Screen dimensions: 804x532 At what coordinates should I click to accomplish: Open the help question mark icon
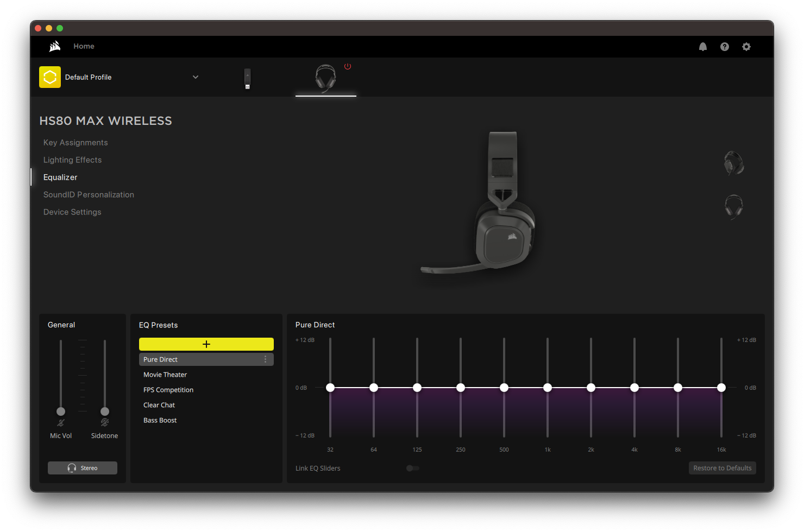(x=725, y=47)
